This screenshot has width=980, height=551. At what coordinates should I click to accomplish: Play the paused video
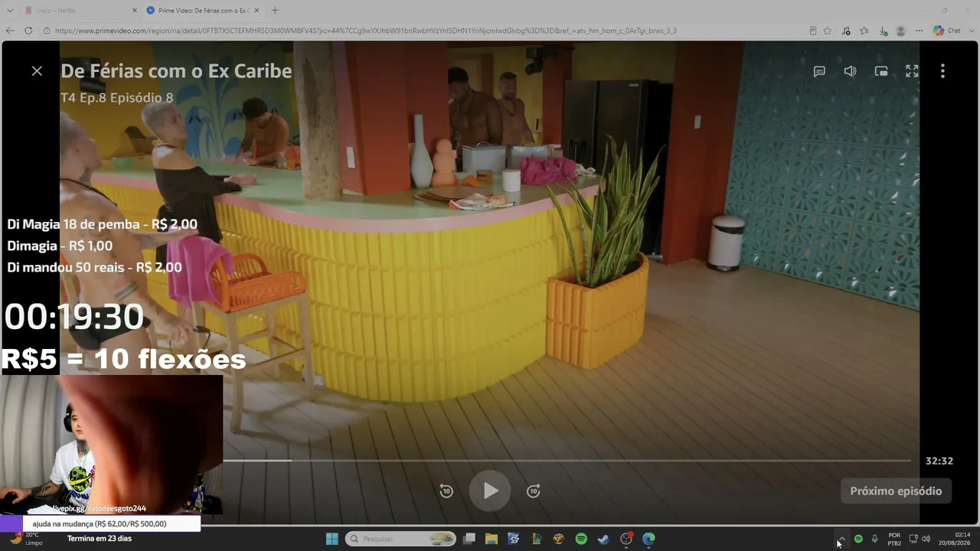pos(490,491)
